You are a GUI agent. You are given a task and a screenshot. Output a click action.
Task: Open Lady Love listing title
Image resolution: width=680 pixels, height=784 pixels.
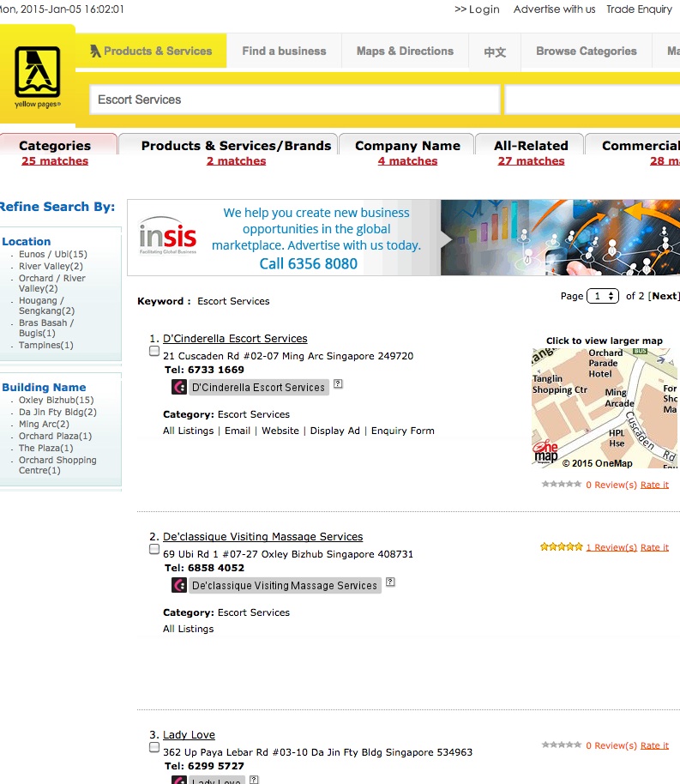click(x=189, y=734)
